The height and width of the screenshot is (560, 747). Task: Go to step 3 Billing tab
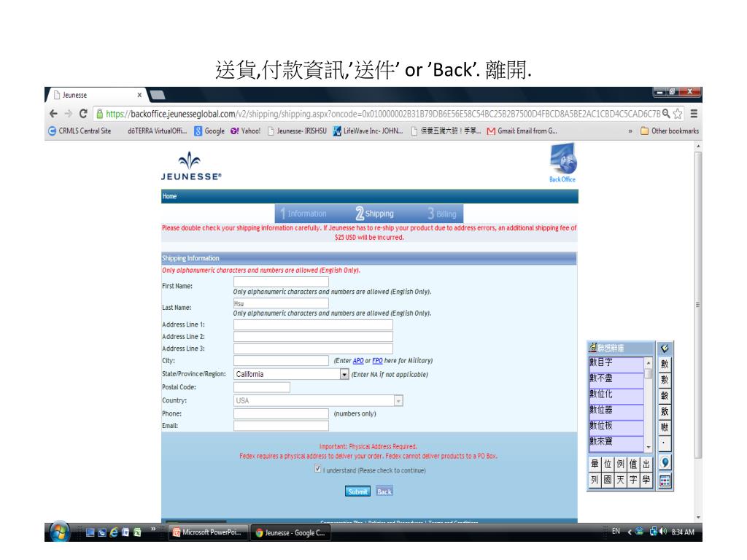441,214
